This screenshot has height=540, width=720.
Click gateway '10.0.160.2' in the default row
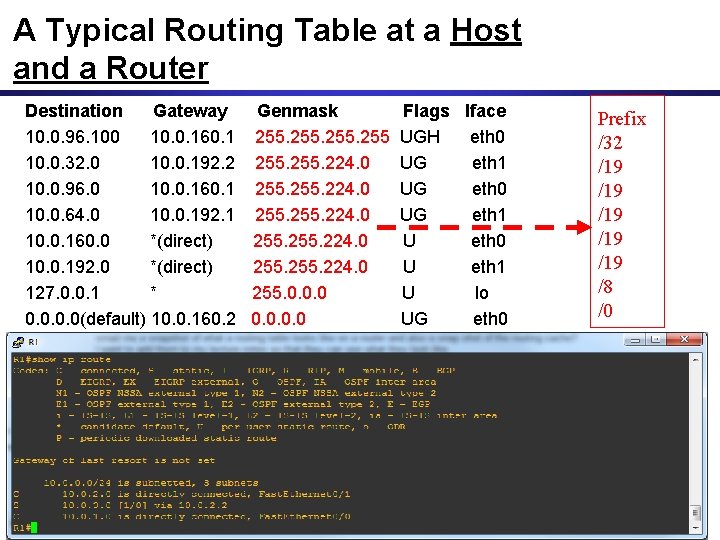coord(193,319)
